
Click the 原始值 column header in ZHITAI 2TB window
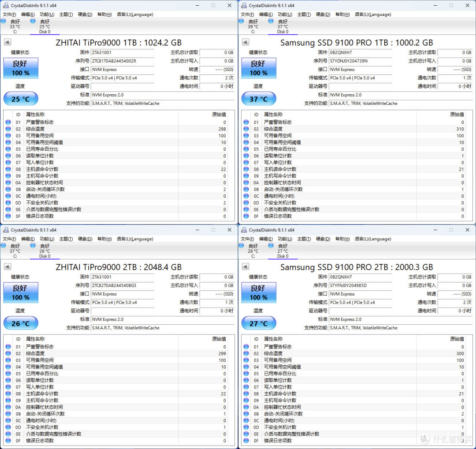pos(219,339)
